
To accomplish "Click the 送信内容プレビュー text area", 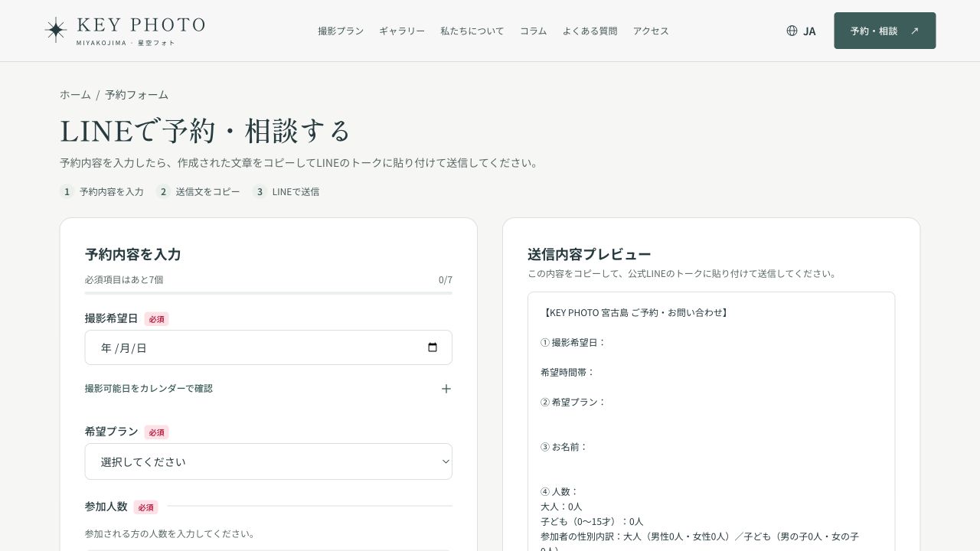I will click(711, 421).
